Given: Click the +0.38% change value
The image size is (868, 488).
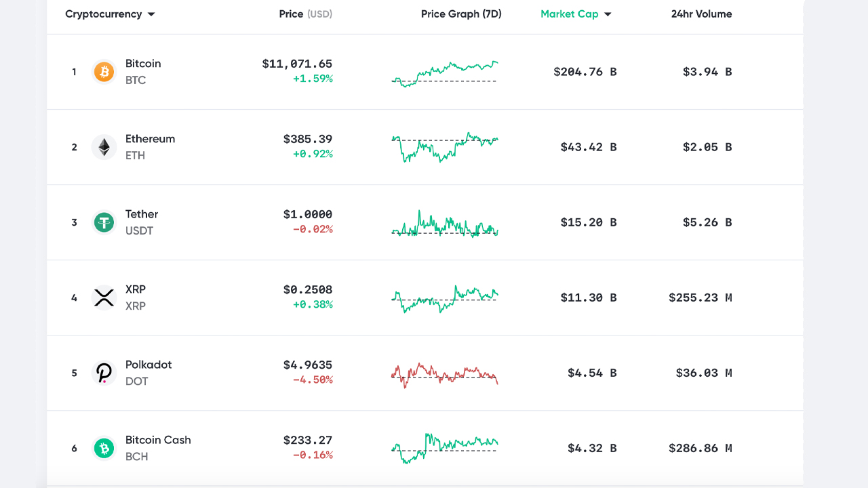Looking at the screenshot, I should [x=313, y=304].
